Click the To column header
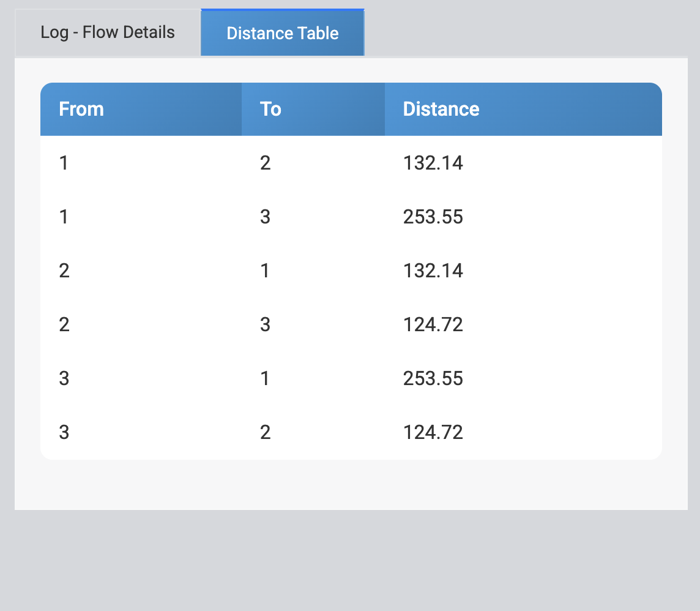Viewport: 700px width, 611px height. [313, 109]
